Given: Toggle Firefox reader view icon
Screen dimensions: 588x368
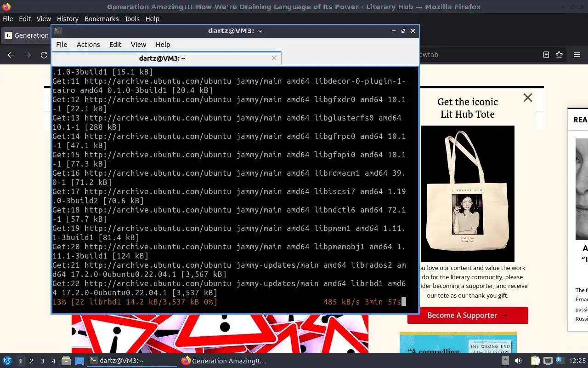Looking at the screenshot, I should (x=546, y=55).
